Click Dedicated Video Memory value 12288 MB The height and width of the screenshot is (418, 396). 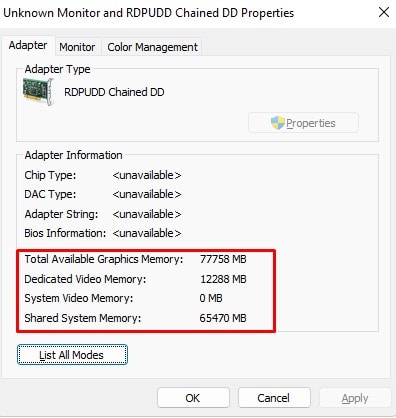point(223,279)
